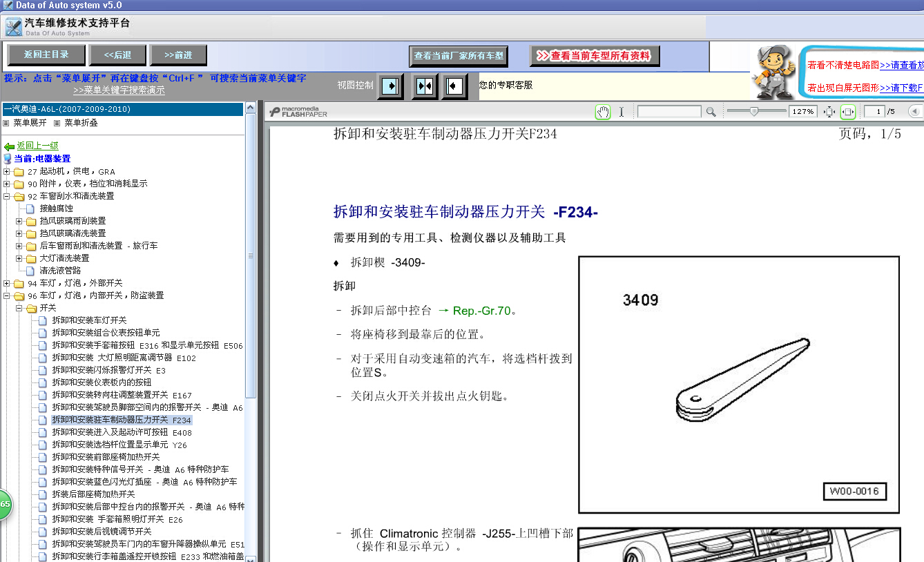Click 菜单折叠 menu option
924x562 pixels.
click(81, 123)
